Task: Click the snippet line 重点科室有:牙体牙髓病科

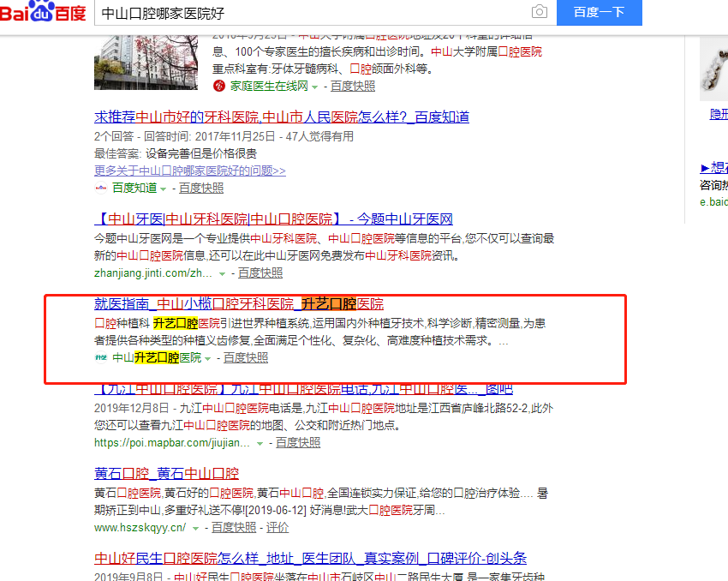Action: pos(323,69)
